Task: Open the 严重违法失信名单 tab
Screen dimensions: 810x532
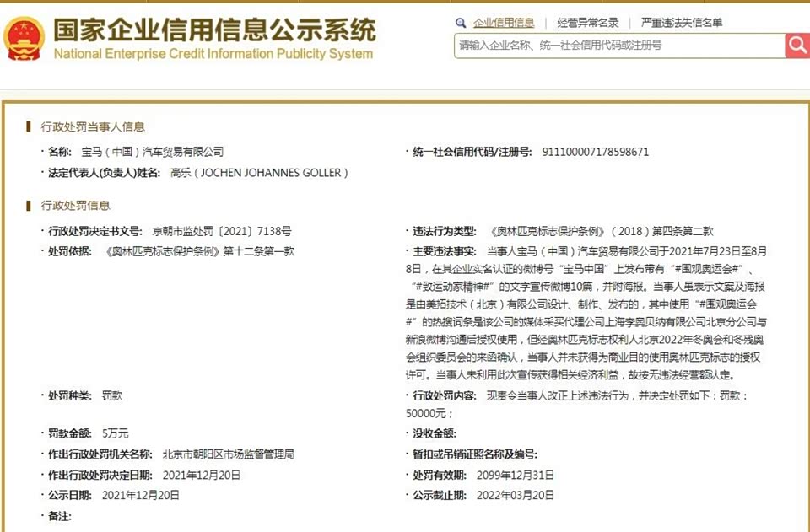Action: click(682, 23)
